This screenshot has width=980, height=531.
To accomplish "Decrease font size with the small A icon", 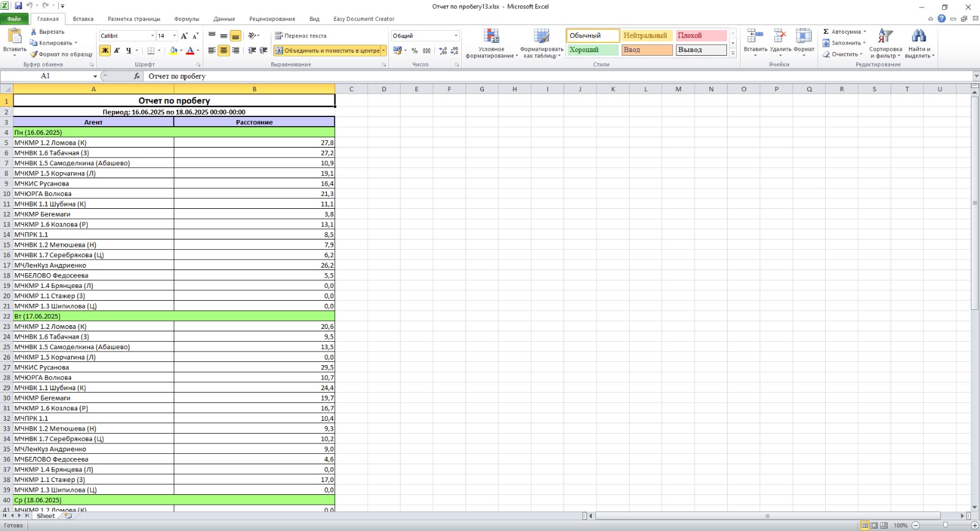I will (x=195, y=36).
